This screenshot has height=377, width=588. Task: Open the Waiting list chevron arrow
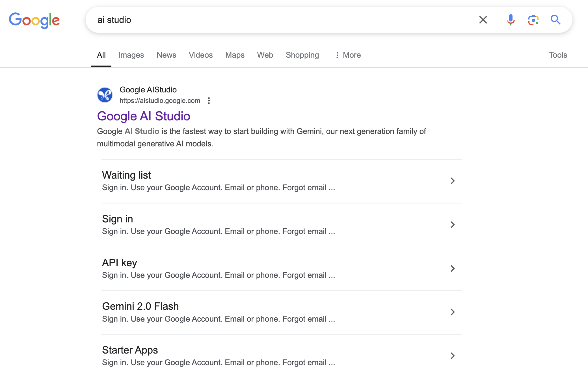pos(452,181)
